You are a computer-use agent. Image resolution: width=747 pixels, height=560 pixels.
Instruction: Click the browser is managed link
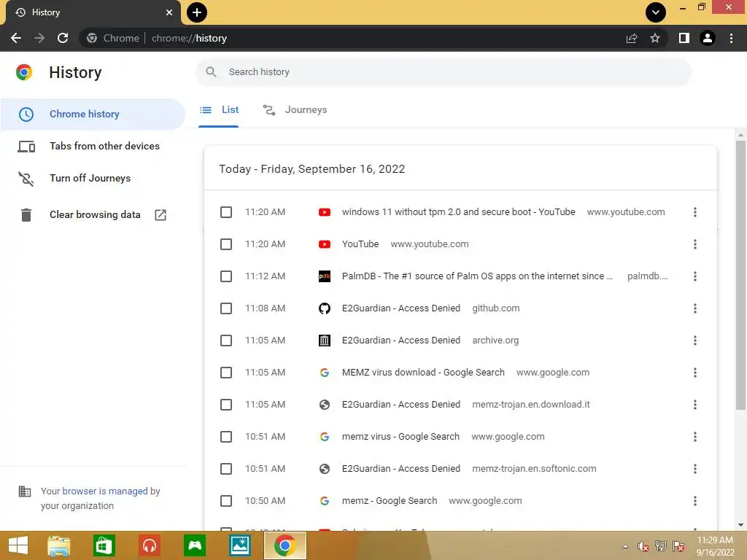105,491
